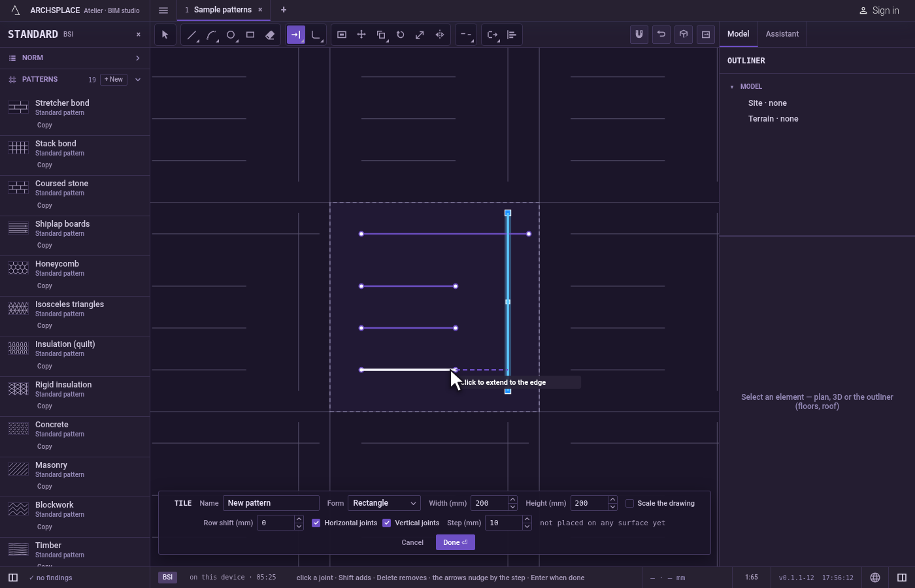915x588 pixels.
Task: Select the Rotate tool
Action: pyautogui.click(x=401, y=35)
